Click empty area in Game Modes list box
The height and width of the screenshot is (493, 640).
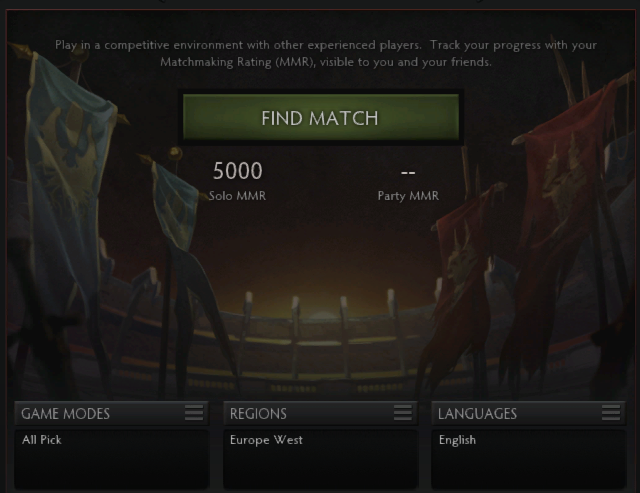(x=112, y=469)
